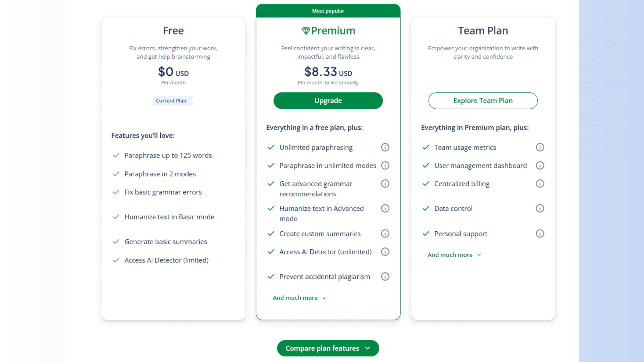Open the Compare plan features dropdown
Screen dimensions: 644x362
coord(328,348)
